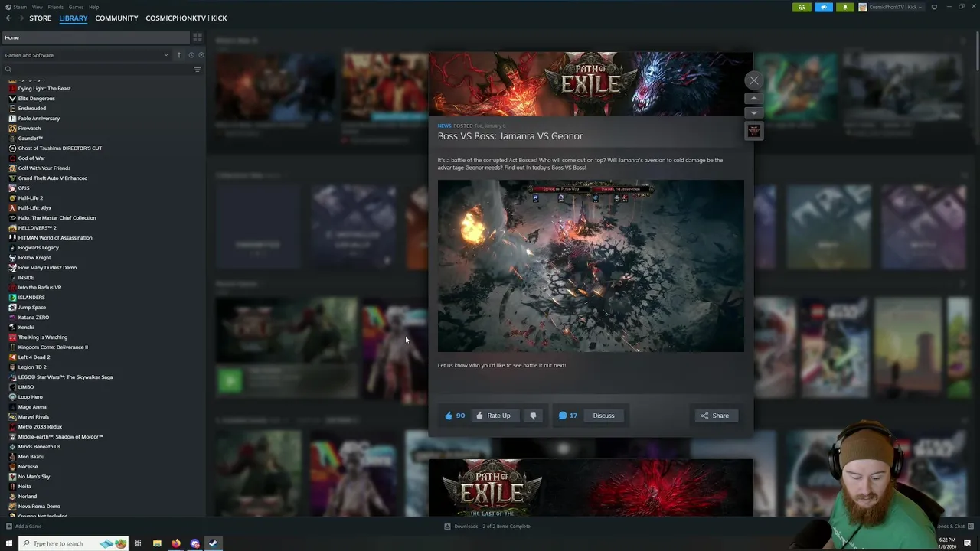Close the news popup with X
The width and height of the screenshot is (980, 551).
coord(754,80)
